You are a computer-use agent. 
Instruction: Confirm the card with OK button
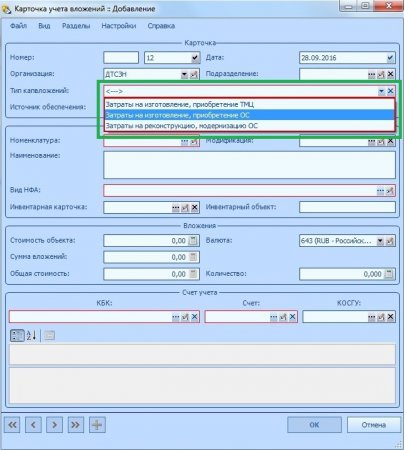pyautogui.click(x=314, y=425)
